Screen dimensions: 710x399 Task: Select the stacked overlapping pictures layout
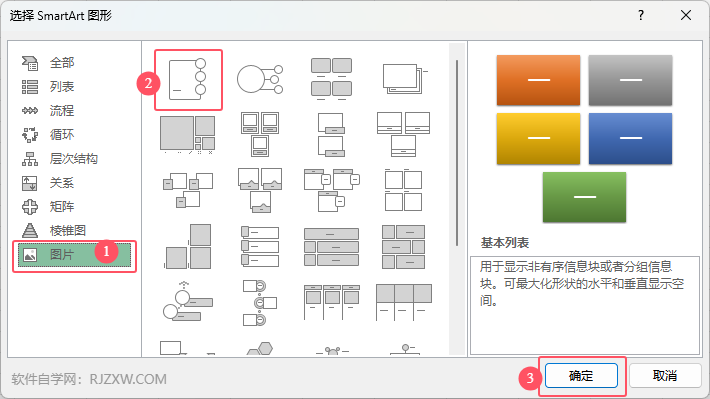tap(404, 79)
